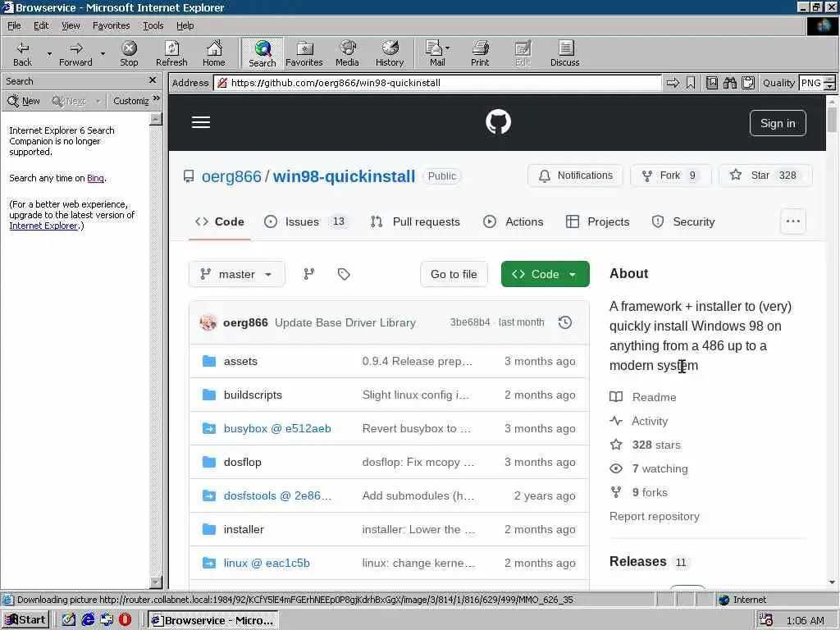Click the clipboard icon near Quality
Image resolution: width=840 pixels, height=630 pixels.
click(x=748, y=83)
